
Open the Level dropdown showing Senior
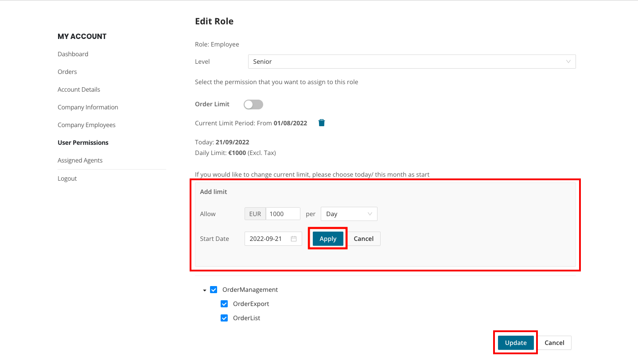[x=412, y=62]
